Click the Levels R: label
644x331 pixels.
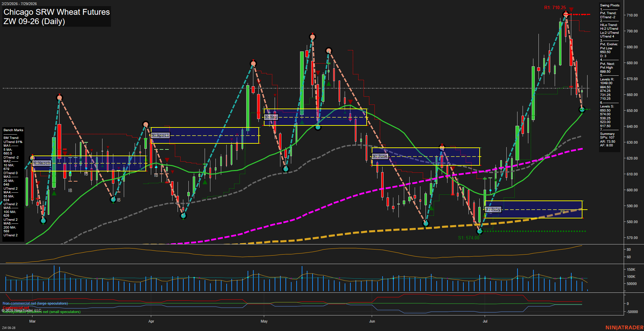click(607, 79)
